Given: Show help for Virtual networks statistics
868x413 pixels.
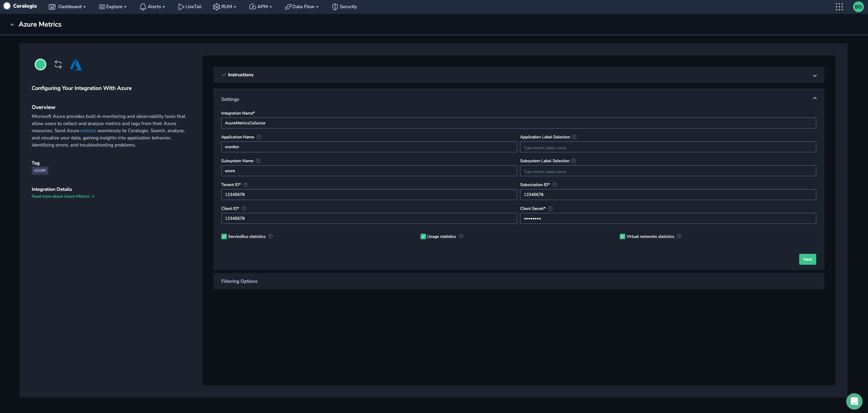Looking at the screenshot, I should tap(679, 236).
